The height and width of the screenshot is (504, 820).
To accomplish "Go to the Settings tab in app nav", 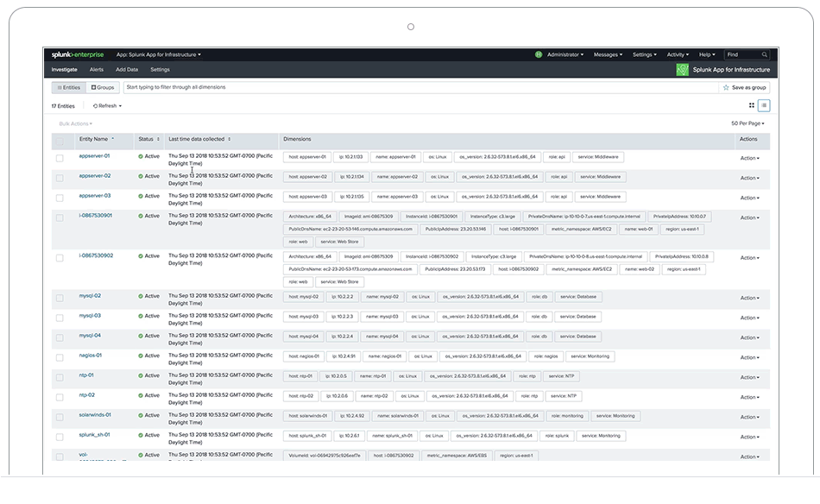I will click(160, 70).
